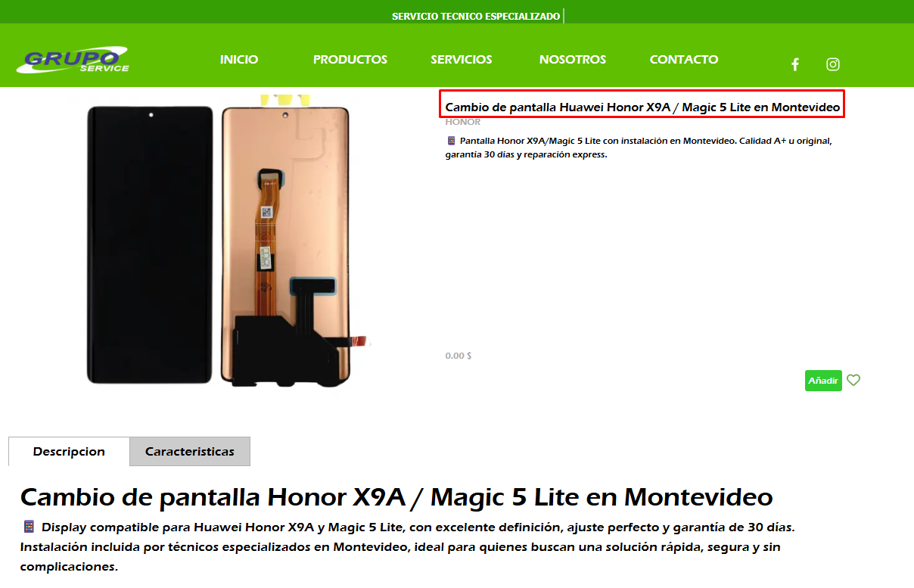This screenshot has height=588, width=914.
Task: Click the Grupo Service logo
Action: 73,61
